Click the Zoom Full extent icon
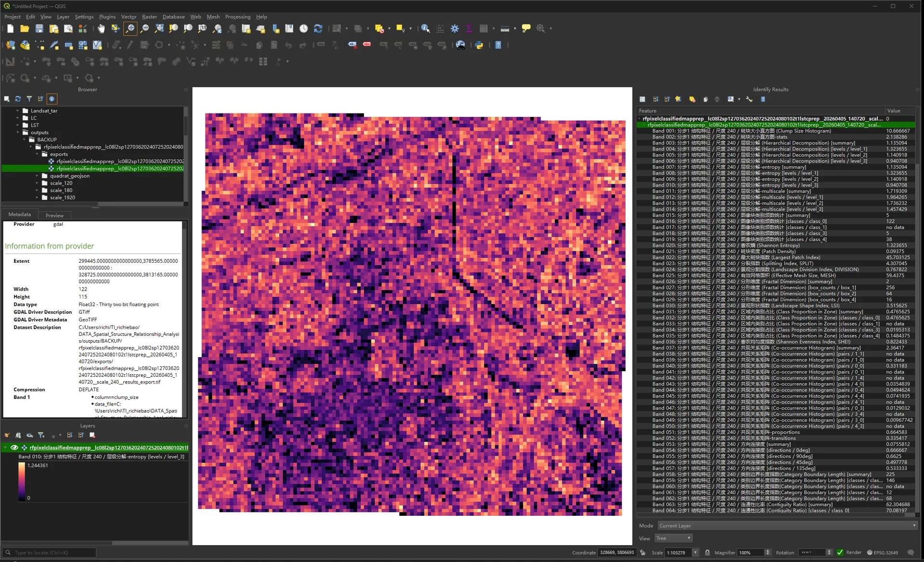Viewport: 924px width, 562px height. click(159, 29)
